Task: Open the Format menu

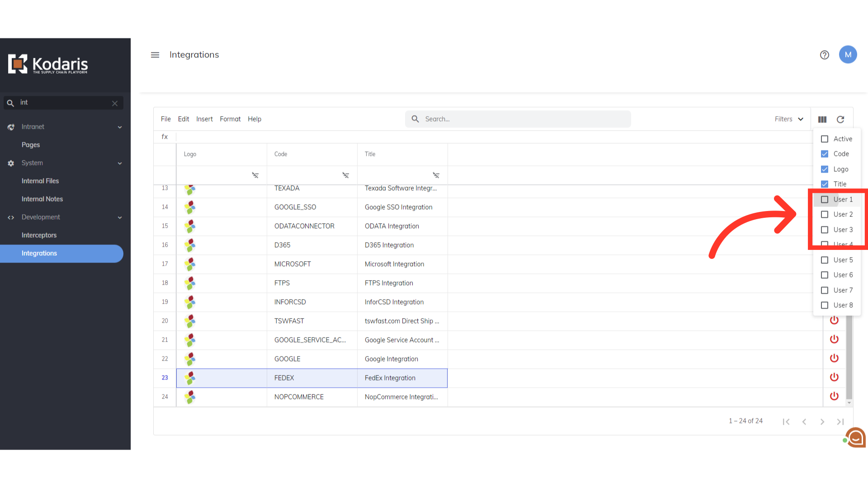Action: pyautogui.click(x=230, y=119)
